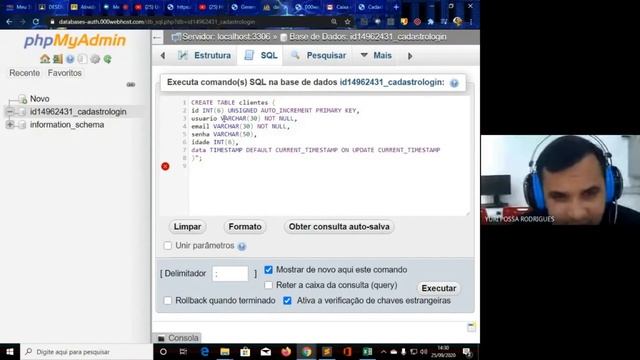Open Microsoft Edge from taskbar
The image size is (640, 360).
204,351
